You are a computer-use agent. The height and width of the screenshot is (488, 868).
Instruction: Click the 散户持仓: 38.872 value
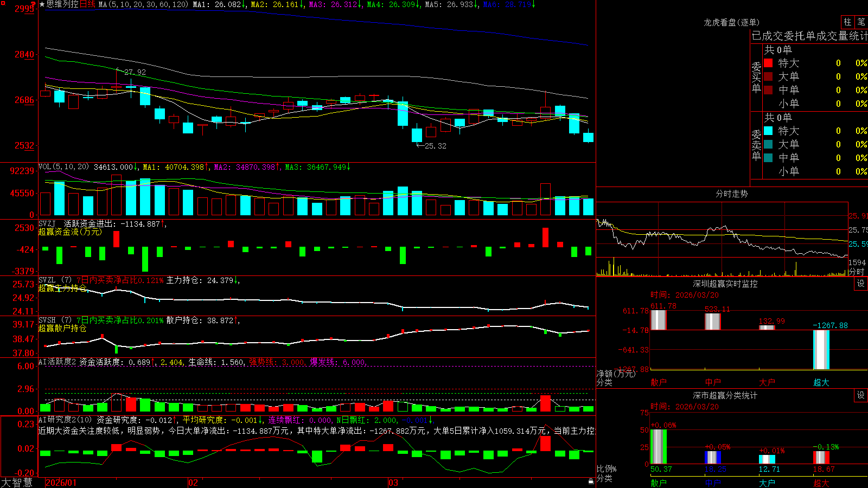coord(202,320)
